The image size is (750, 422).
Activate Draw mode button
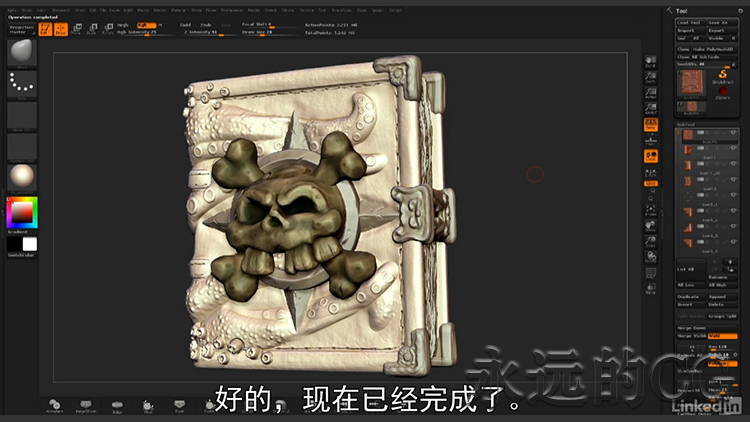click(61, 29)
